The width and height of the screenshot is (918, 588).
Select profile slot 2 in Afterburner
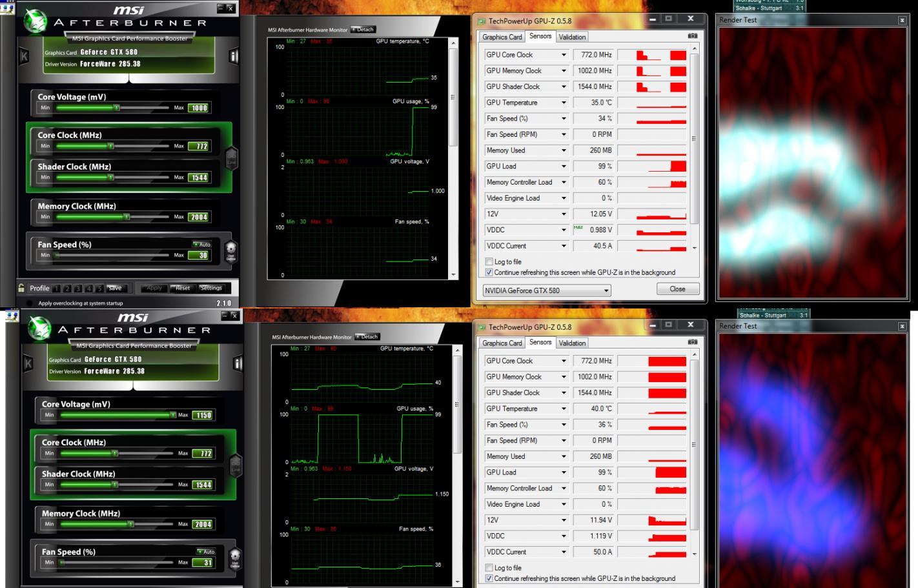(x=67, y=289)
